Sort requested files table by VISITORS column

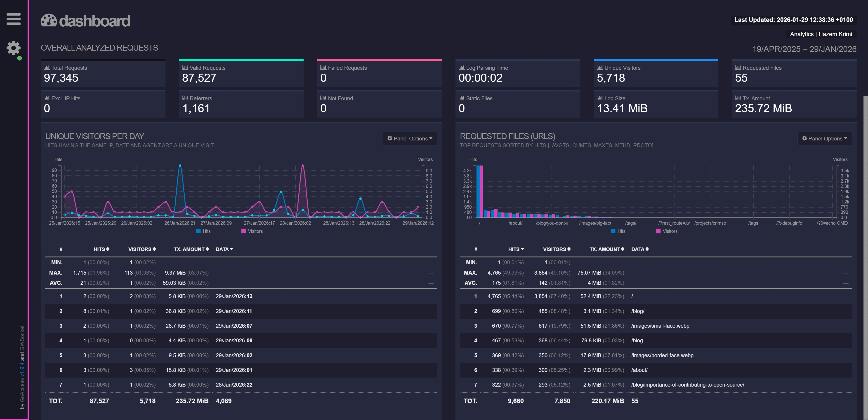click(x=557, y=249)
